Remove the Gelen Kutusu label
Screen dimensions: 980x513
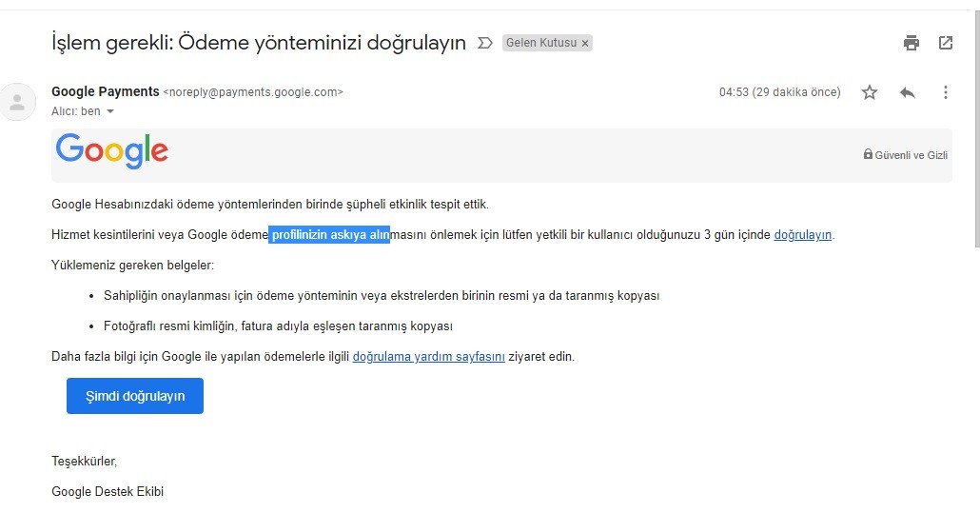point(585,43)
